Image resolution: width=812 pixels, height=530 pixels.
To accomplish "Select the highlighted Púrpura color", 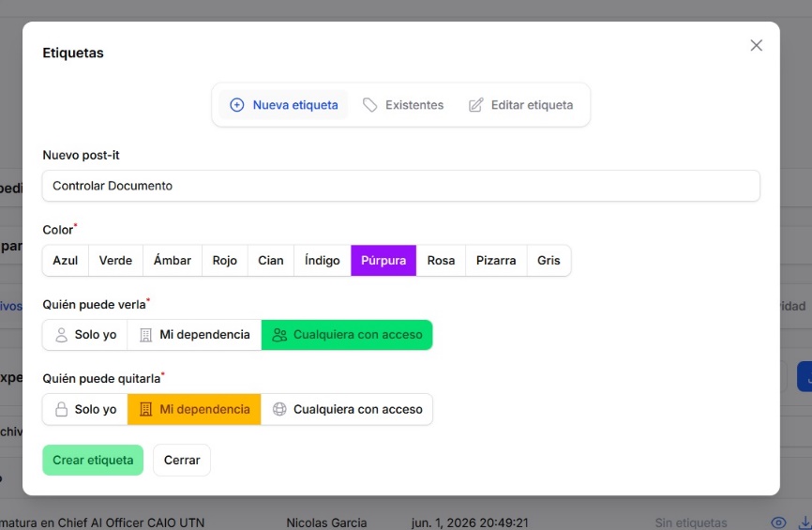I will coord(383,261).
